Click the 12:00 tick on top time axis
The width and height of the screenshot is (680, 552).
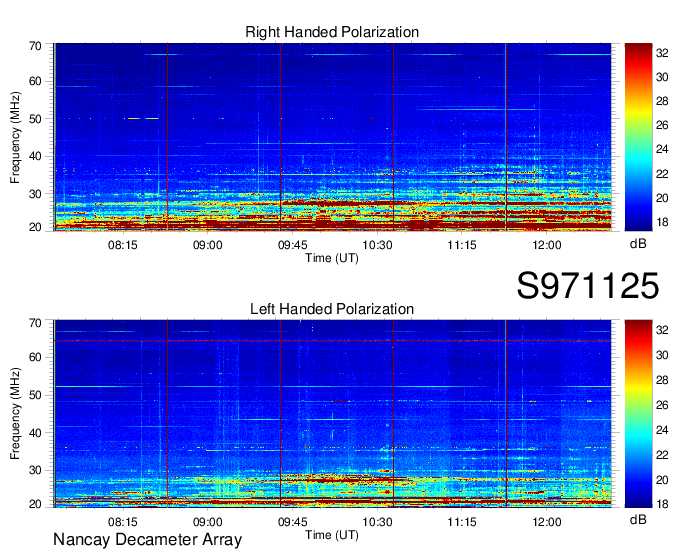point(547,245)
